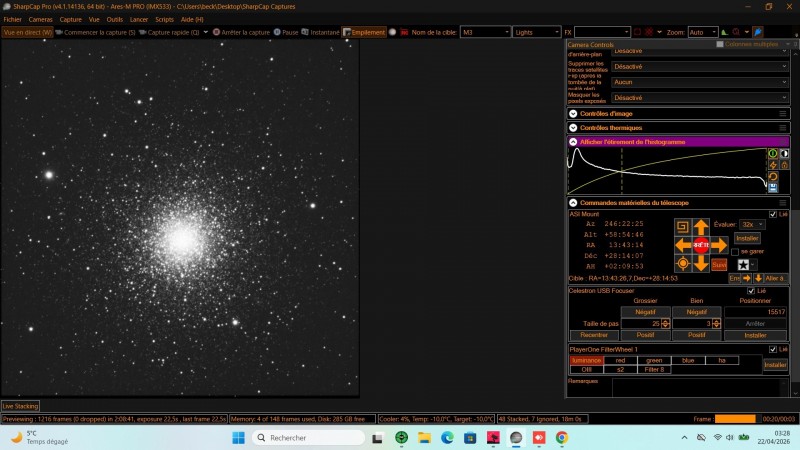This screenshot has height=450, width=800.
Task: Click the red reticle overlay icon in toolbar
Action: (648, 32)
